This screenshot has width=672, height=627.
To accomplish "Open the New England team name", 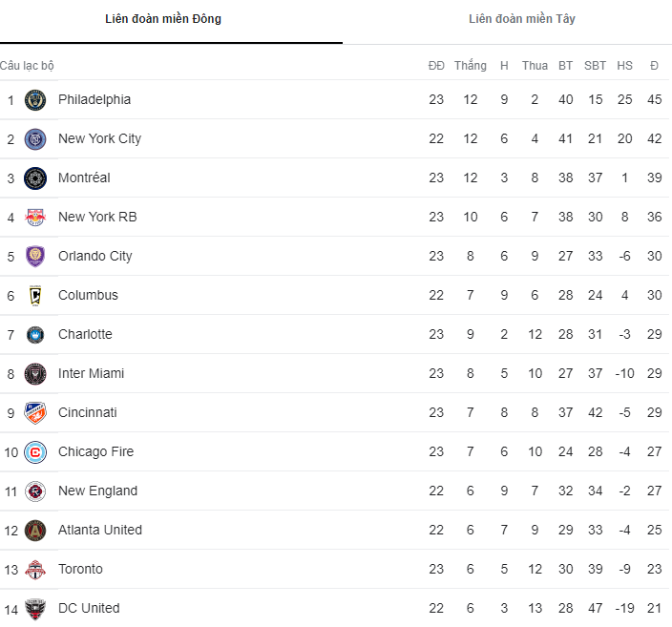I will (97, 491).
